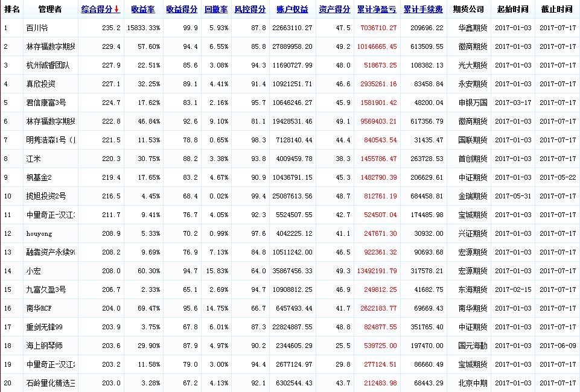Viewport: 580px width, 392px height.
Task: Click futures company 东海期货
Action: point(473,289)
